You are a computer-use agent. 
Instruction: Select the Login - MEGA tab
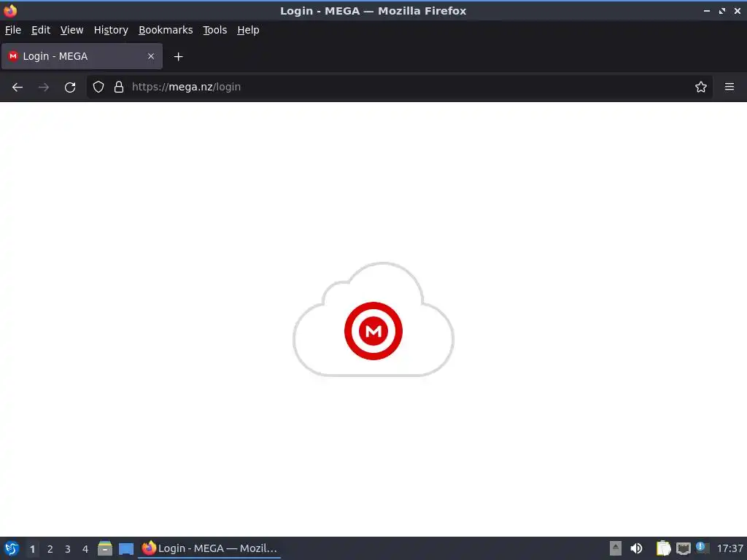tap(82, 56)
